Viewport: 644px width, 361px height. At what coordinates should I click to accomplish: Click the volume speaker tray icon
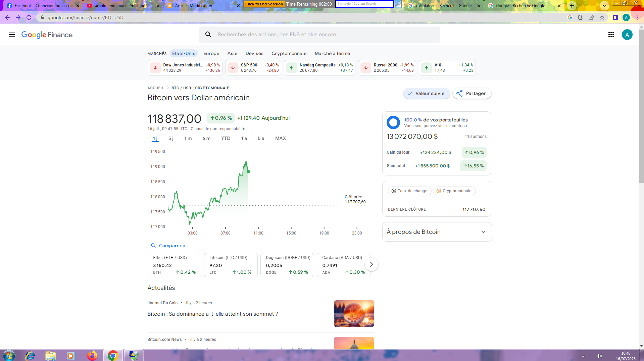pos(599,356)
